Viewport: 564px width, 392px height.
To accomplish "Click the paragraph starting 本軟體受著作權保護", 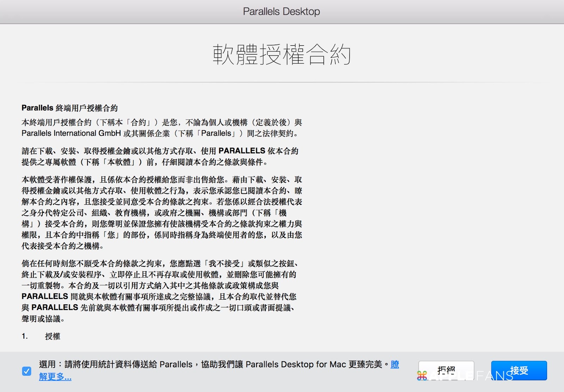I will tap(162, 213).
